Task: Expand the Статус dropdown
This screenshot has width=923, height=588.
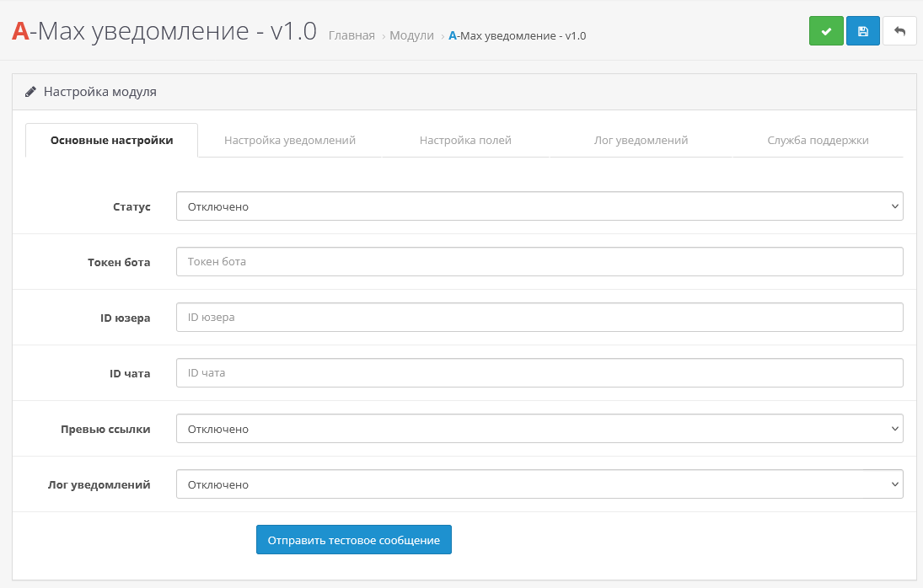Action: (x=539, y=206)
